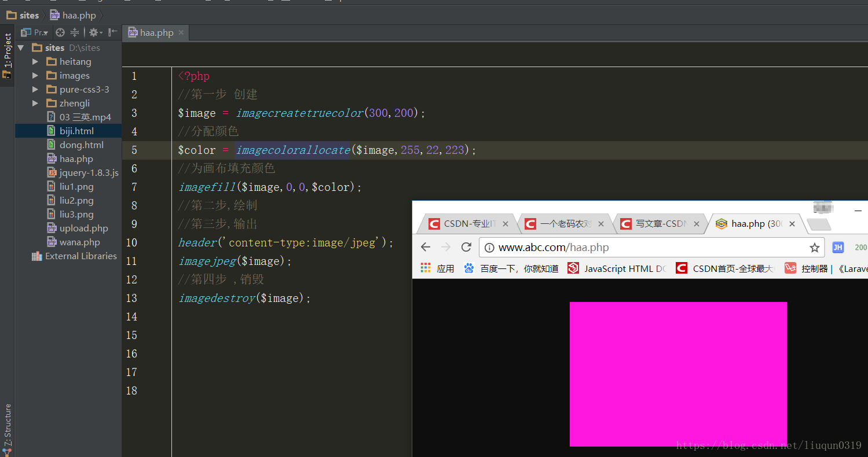Click the jquery-1.8.3.js file icon
Viewport: 868px width, 457px height.
coord(51,172)
